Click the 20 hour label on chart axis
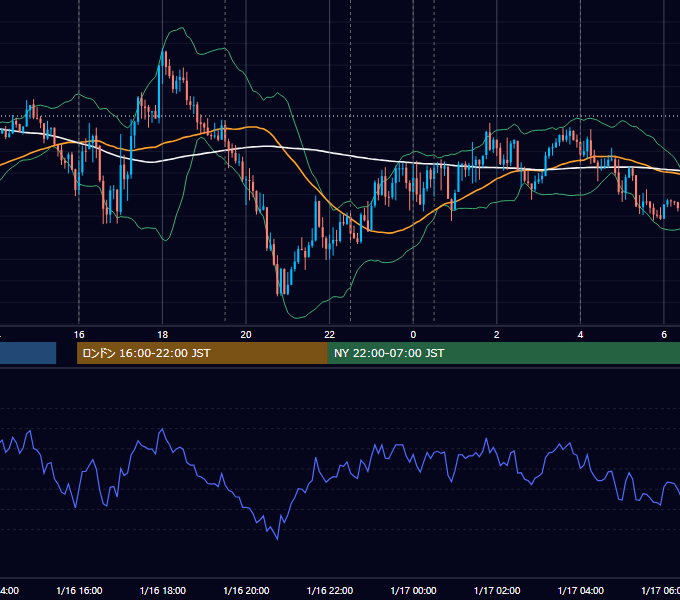The image size is (680, 600). [x=246, y=334]
